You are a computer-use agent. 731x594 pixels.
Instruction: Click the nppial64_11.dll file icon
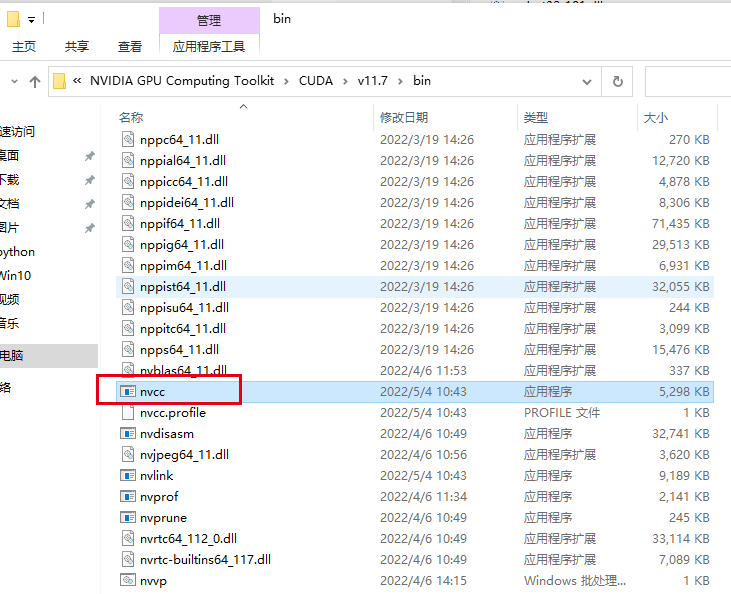[128, 160]
